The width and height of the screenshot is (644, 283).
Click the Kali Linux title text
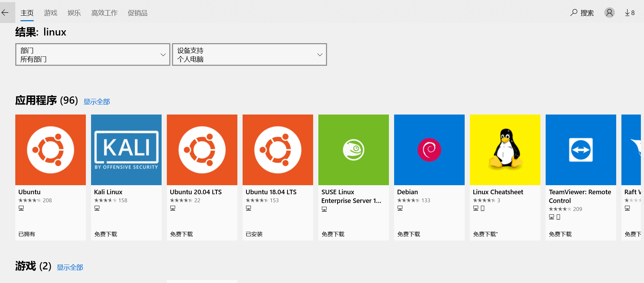click(x=108, y=192)
